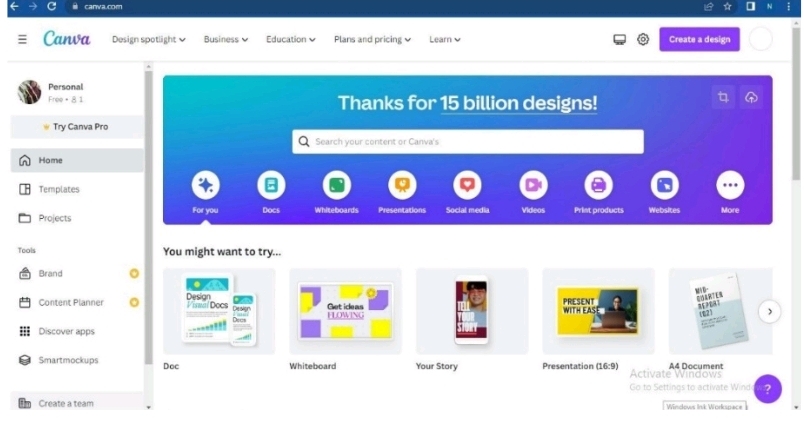Expand the Business dropdown menu
This screenshot has width=804, height=427.
[226, 39]
